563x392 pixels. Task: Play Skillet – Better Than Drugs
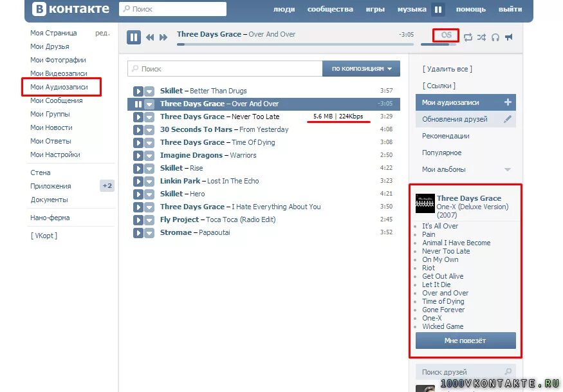tap(138, 91)
